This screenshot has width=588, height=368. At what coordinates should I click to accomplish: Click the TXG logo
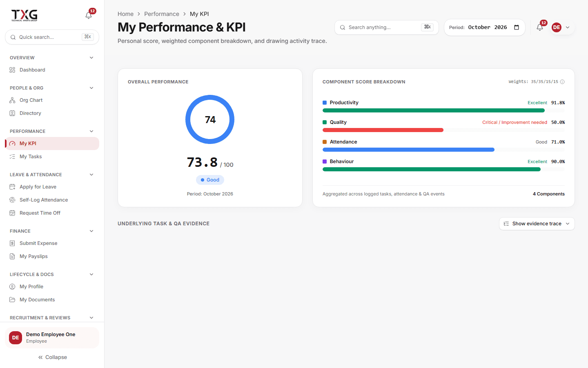pos(24,16)
